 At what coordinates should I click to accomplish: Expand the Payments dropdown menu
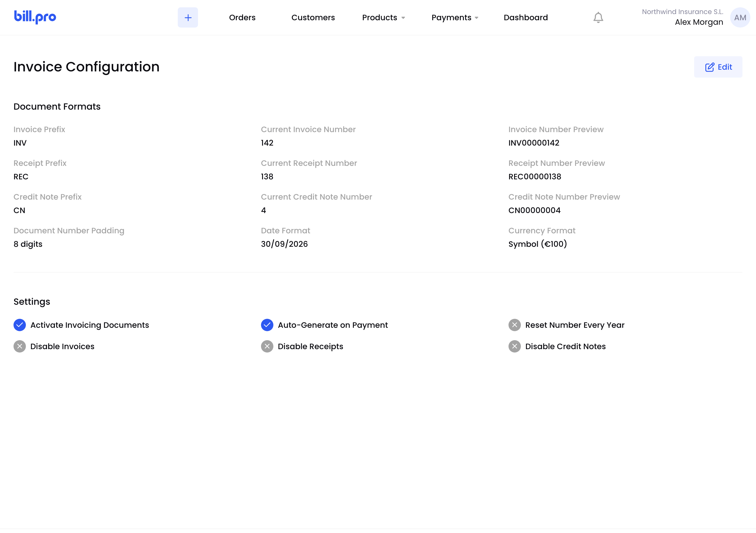455,17
